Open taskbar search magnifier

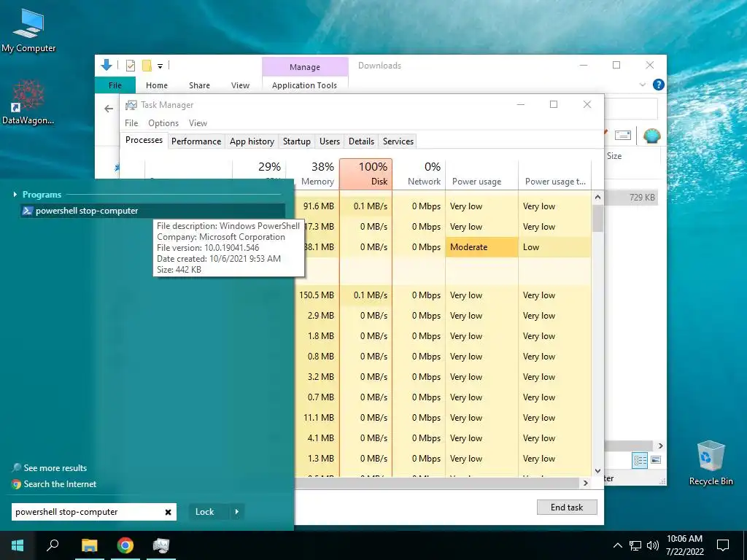(x=53, y=545)
